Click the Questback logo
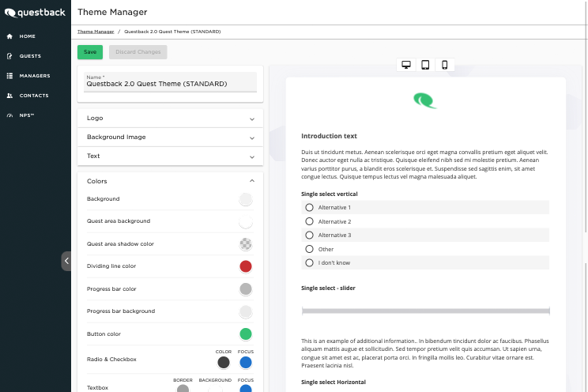The width and height of the screenshot is (588, 392). 35,13
